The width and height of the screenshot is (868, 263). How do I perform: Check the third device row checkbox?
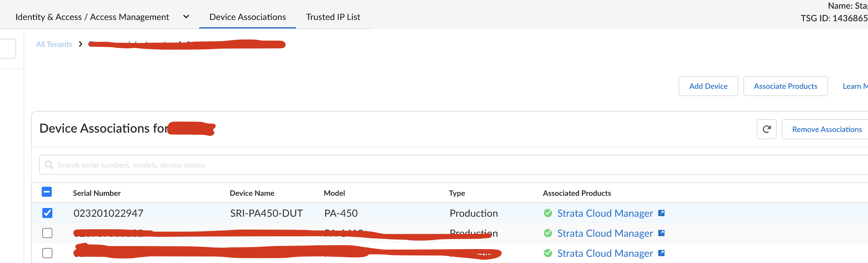tap(47, 253)
